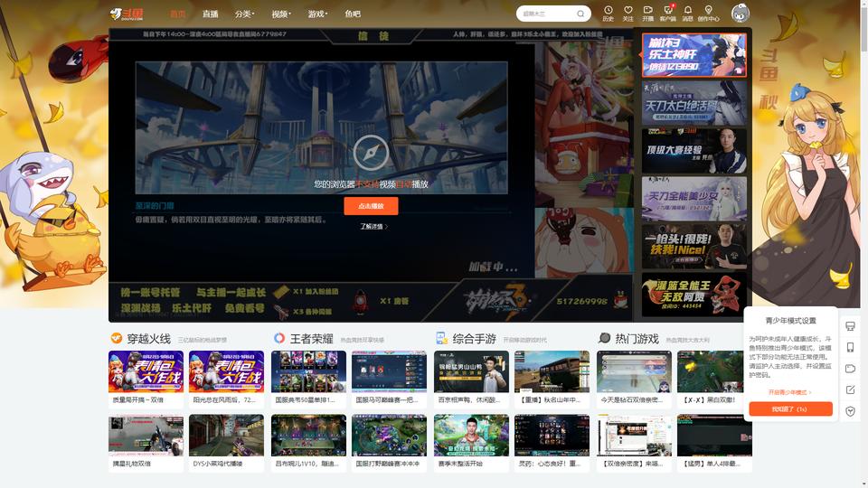868x488 pixels.
Task: Open the 热门游戏 section heading
Action: (x=637, y=339)
